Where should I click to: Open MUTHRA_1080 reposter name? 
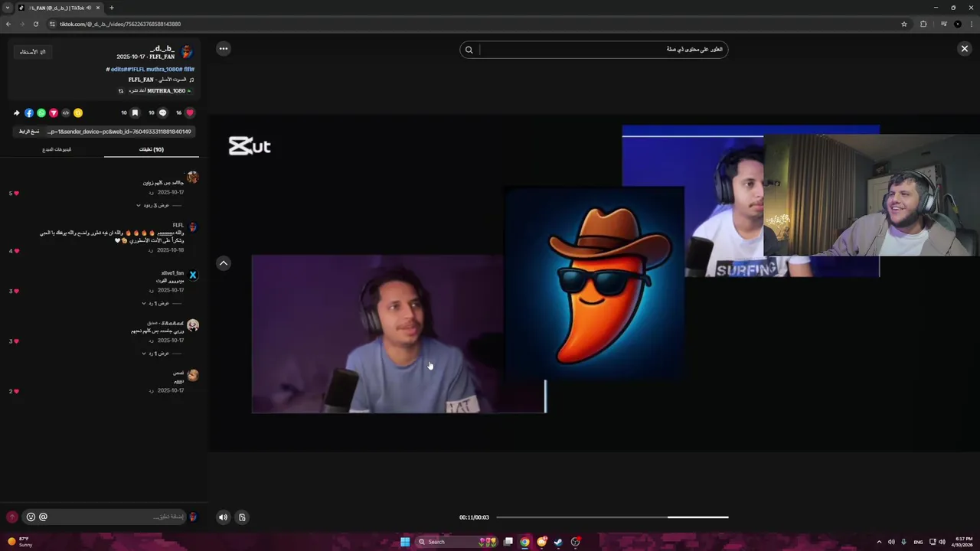[166, 90]
